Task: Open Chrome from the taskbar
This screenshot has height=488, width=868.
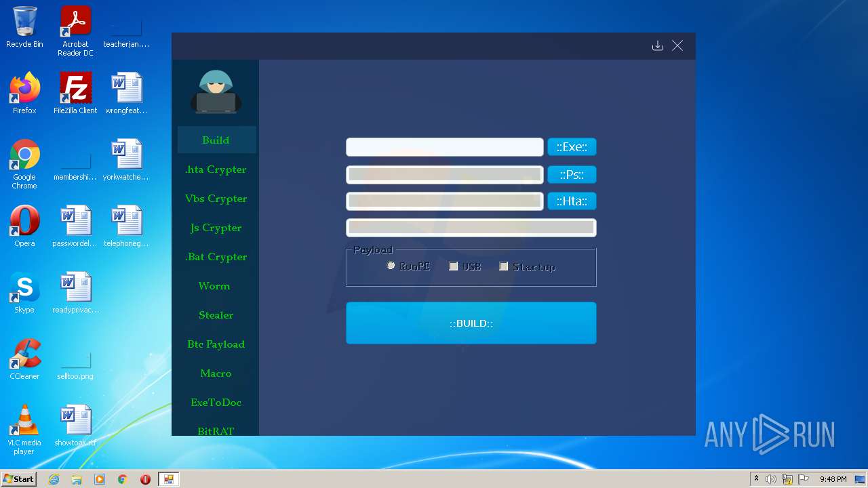Action: [123, 479]
